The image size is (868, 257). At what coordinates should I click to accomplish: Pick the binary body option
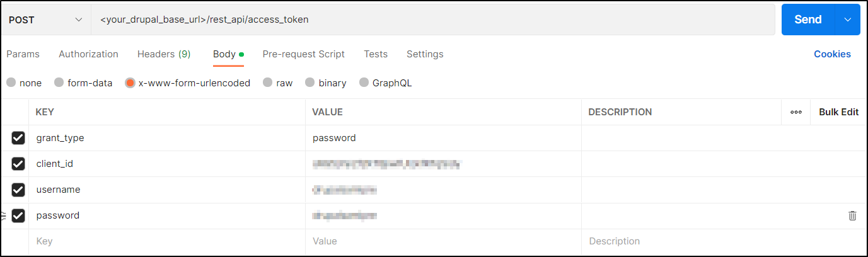tap(310, 83)
